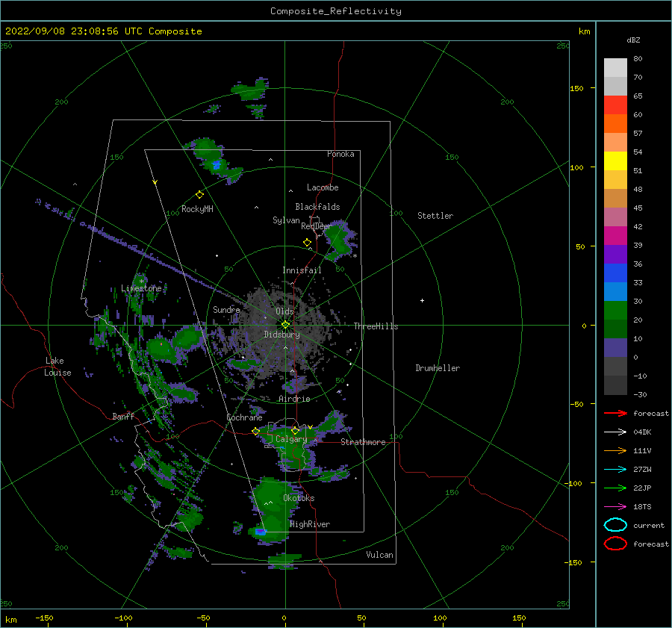Click the orange 111V arrow icon

pyautogui.click(x=615, y=450)
